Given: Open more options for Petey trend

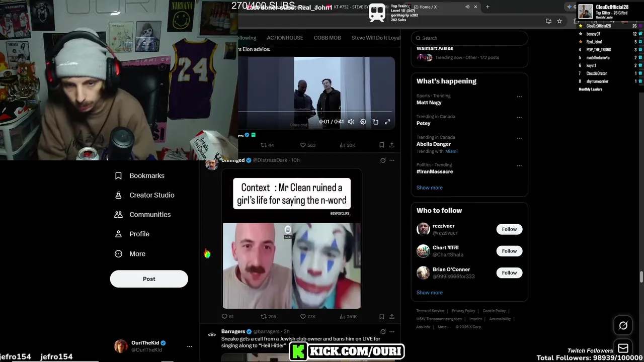Looking at the screenshot, I should tap(519, 117).
